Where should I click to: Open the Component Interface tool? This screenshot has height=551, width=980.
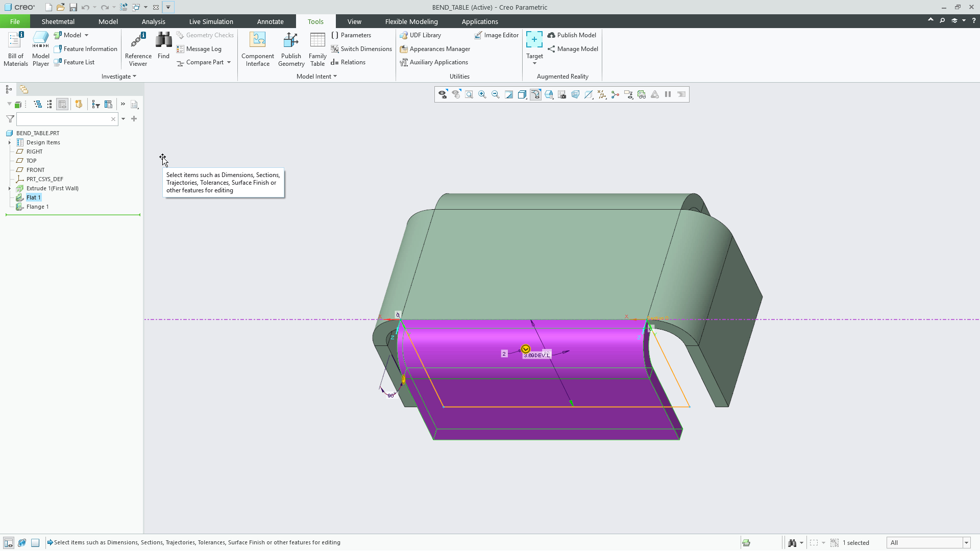pyautogui.click(x=258, y=49)
